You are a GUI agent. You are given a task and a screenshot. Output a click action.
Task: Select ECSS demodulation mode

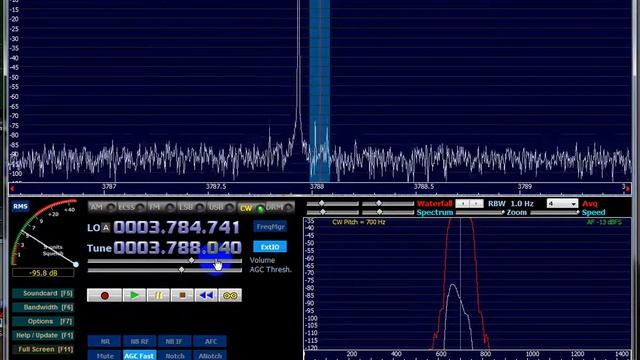pos(131,207)
